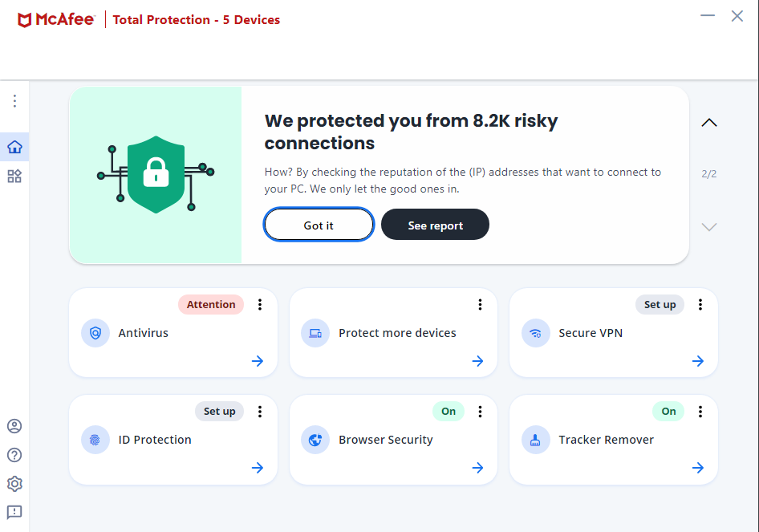759x532 pixels.
Task: Click the Antivirus shield icon
Action: [x=95, y=333]
